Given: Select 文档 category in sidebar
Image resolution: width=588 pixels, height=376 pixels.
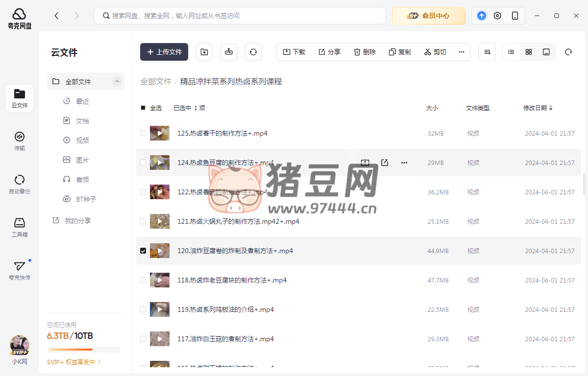Looking at the screenshot, I should [82, 121].
